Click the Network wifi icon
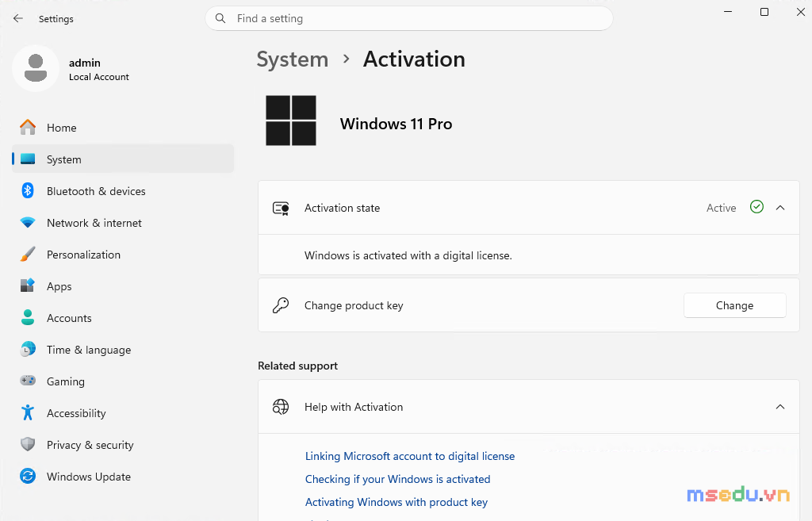812x521 pixels. [x=28, y=223]
